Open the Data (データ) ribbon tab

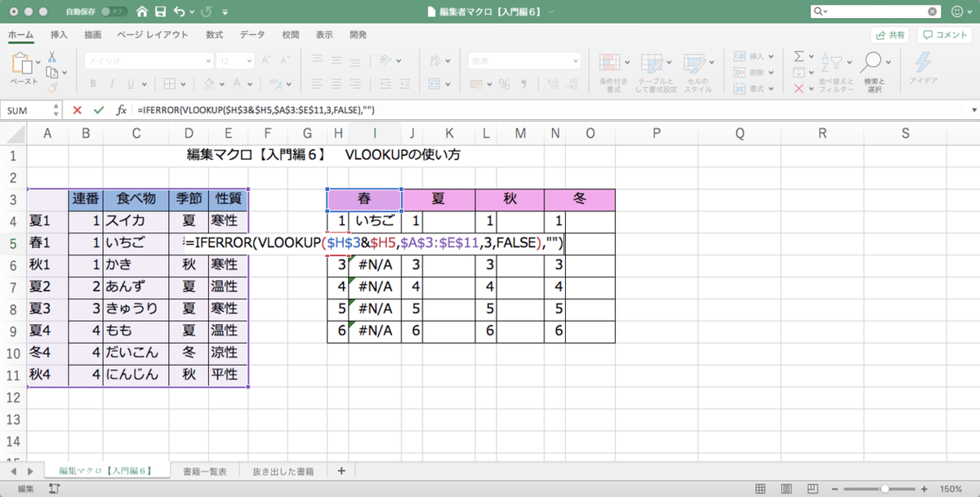point(252,35)
